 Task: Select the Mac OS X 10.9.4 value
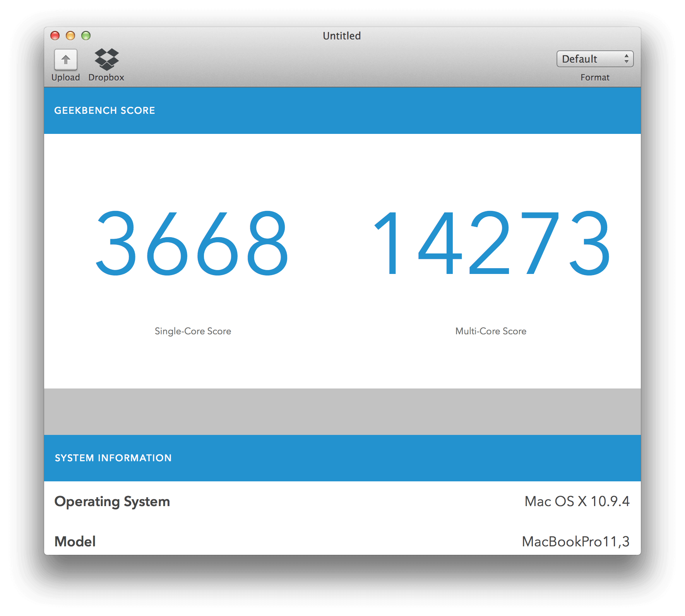click(577, 501)
